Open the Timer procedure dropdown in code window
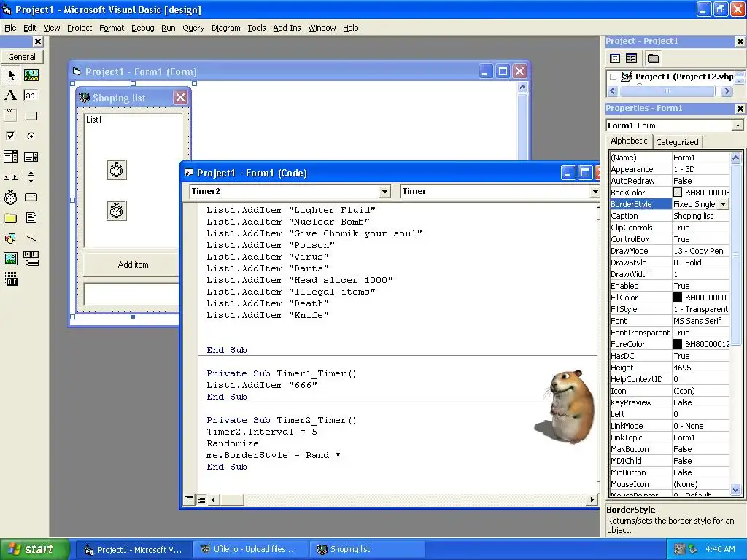The width and height of the screenshot is (747, 560). (595, 192)
